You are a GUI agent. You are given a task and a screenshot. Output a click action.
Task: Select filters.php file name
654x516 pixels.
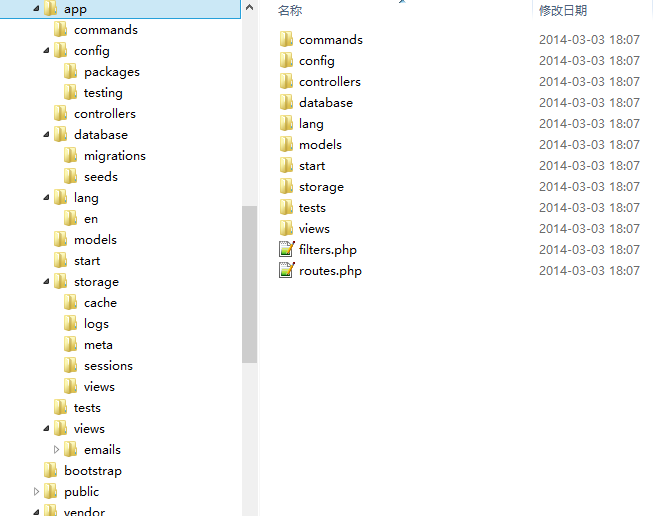328,249
